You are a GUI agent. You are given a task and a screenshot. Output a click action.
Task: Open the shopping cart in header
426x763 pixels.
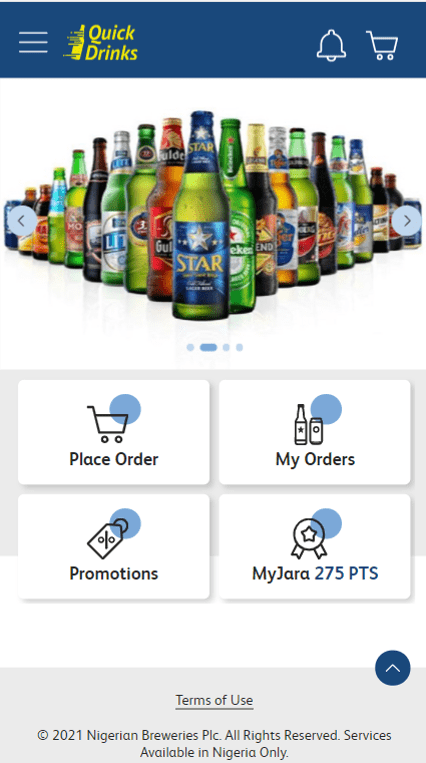(382, 45)
